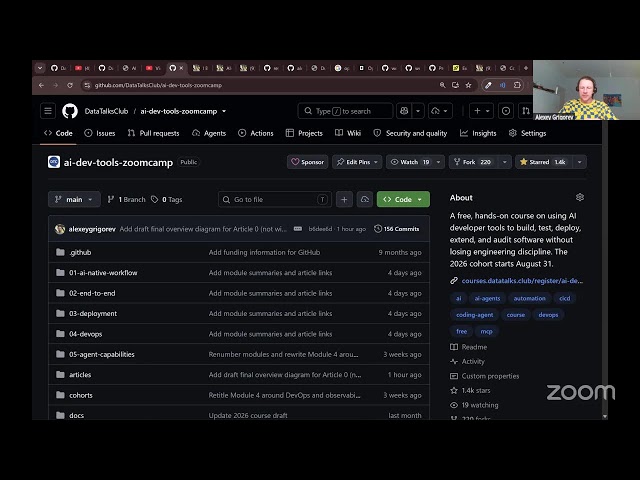The height and width of the screenshot is (480, 640).
Task: Switch to the Issues tab
Action: (x=100, y=133)
